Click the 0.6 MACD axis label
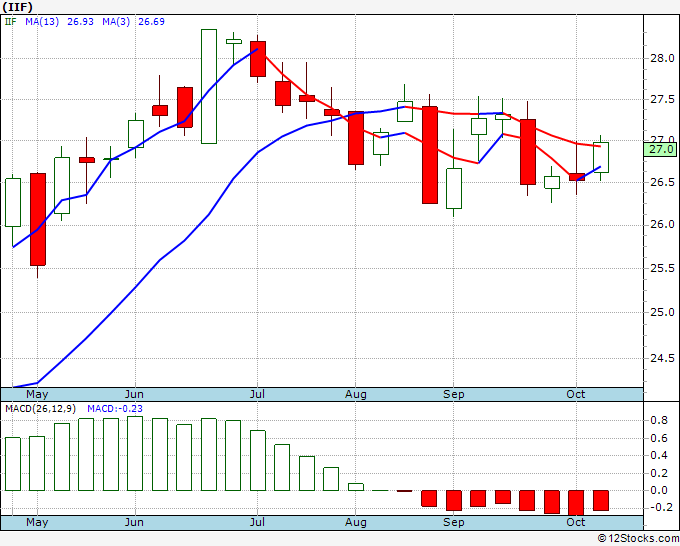The image size is (680, 546). pos(659,438)
